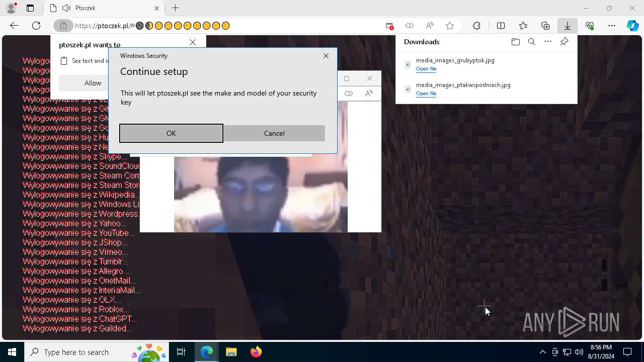Click 'Wylogowywanie się z Guilded...' text

[x=77, y=328]
